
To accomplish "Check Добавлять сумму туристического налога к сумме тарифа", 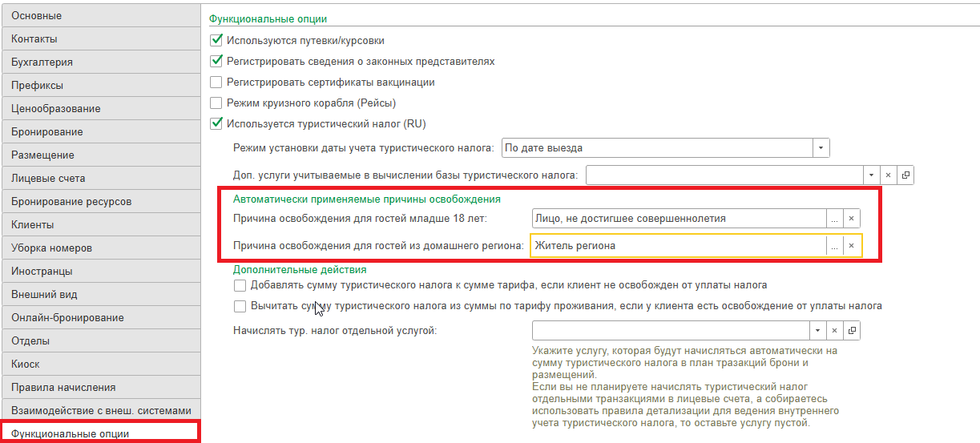I will [240, 285].
